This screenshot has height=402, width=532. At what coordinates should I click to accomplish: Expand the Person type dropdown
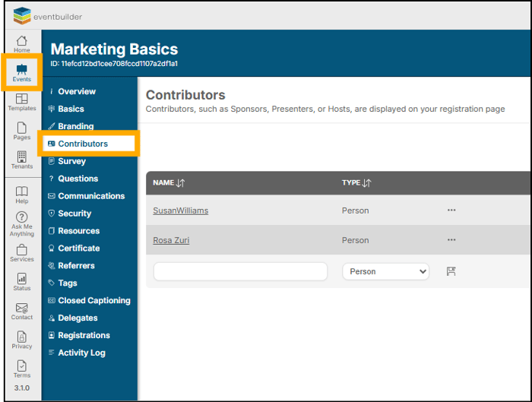385,271
